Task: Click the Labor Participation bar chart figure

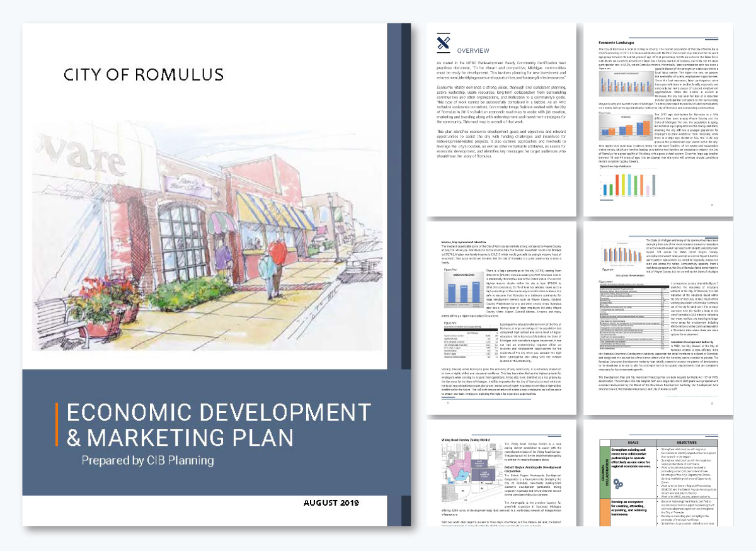Action: point(625,84)
